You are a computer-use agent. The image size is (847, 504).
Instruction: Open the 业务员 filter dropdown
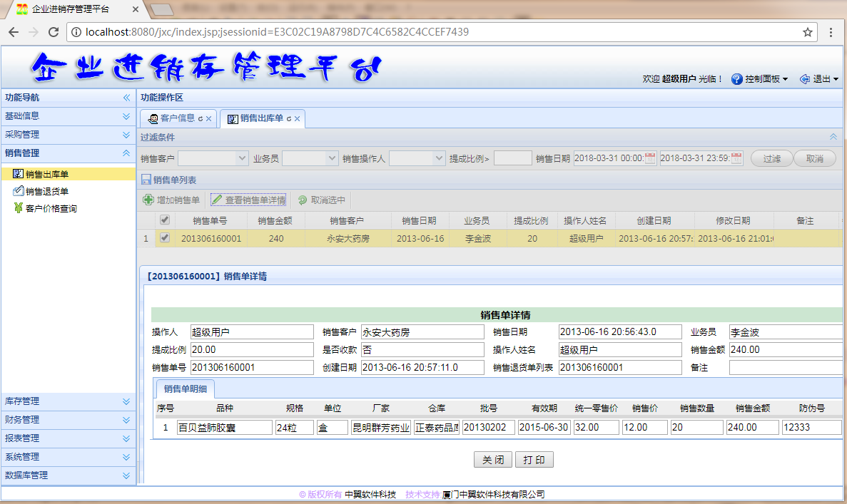click(x=332, y=158)
